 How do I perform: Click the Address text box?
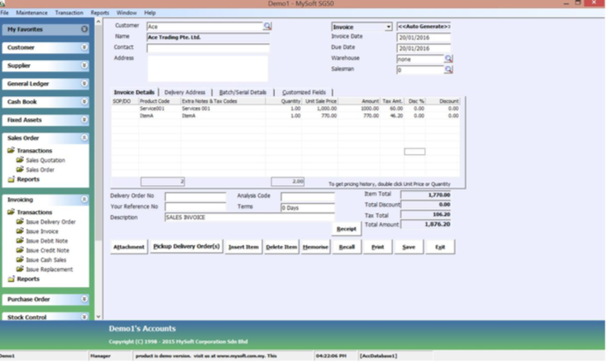pos(208,69)
